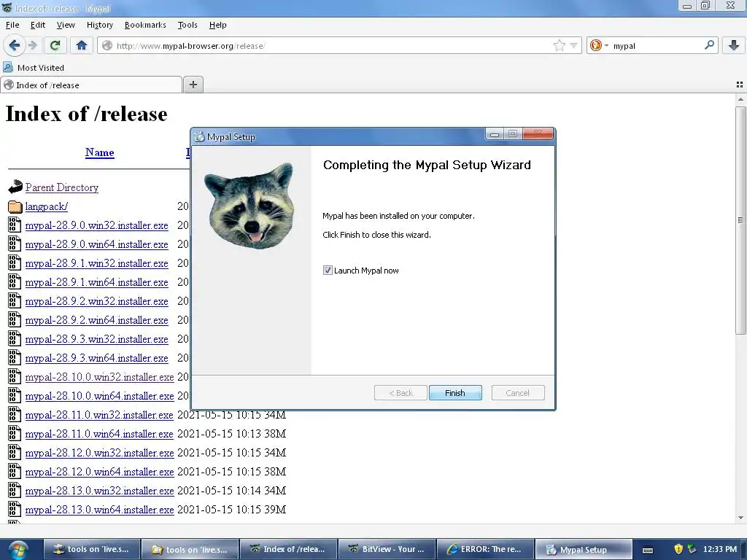Screen dimensions: 747x560
Task: Download mypal-28.12.0.win64.installer.exe
Action: (x=99, y=472)
